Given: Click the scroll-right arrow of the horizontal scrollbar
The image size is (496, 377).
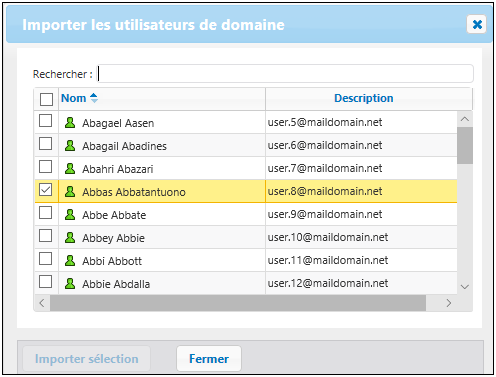Looking at the screenshot, I should [449, 303].
